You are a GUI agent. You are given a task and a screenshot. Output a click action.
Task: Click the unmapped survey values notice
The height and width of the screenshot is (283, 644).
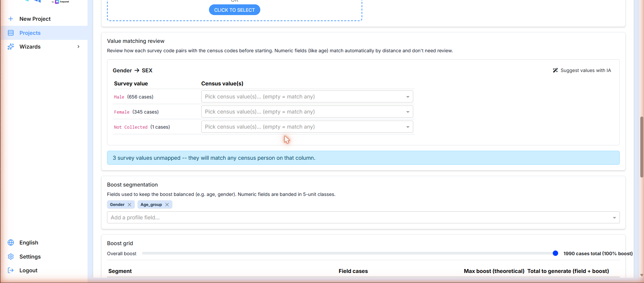363,158
